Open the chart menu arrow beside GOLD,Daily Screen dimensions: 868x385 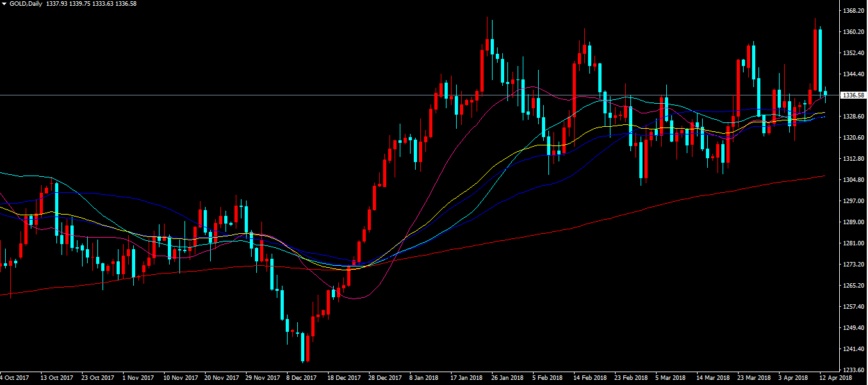[4, 4]
